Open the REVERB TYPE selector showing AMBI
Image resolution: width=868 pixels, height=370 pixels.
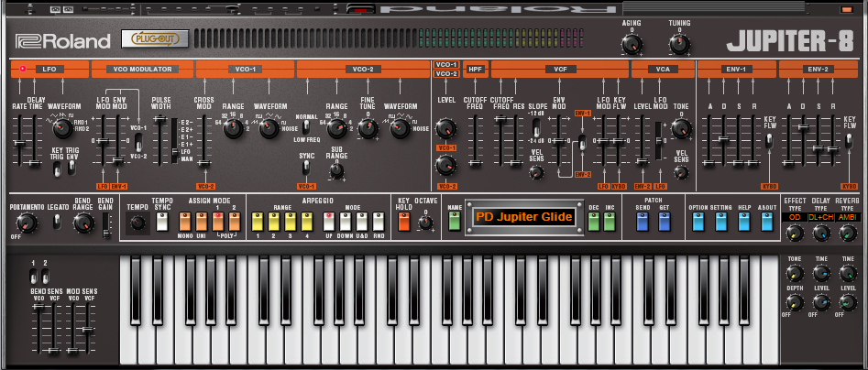[847, 217]
